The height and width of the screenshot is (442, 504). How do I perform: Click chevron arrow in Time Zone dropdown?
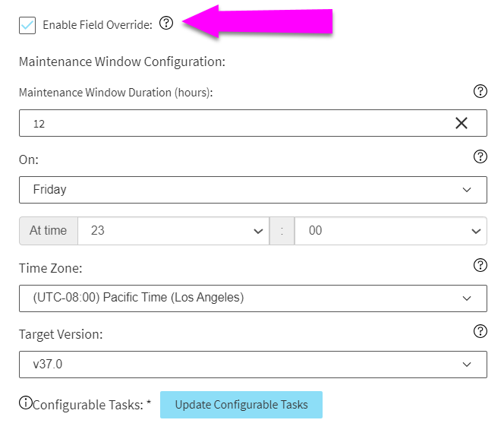pos(467,298)
